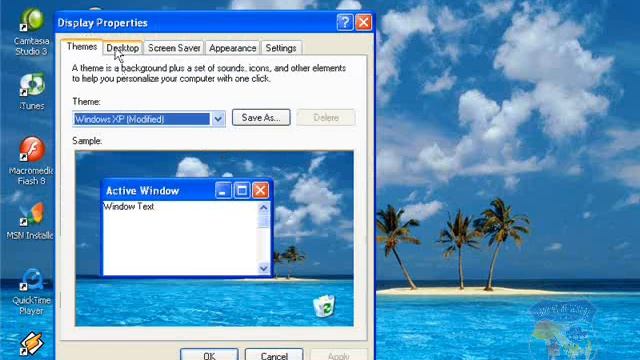Click the Help question mark title bar button
Viewport: 640px width, 360px height.
tap(345, 22)
